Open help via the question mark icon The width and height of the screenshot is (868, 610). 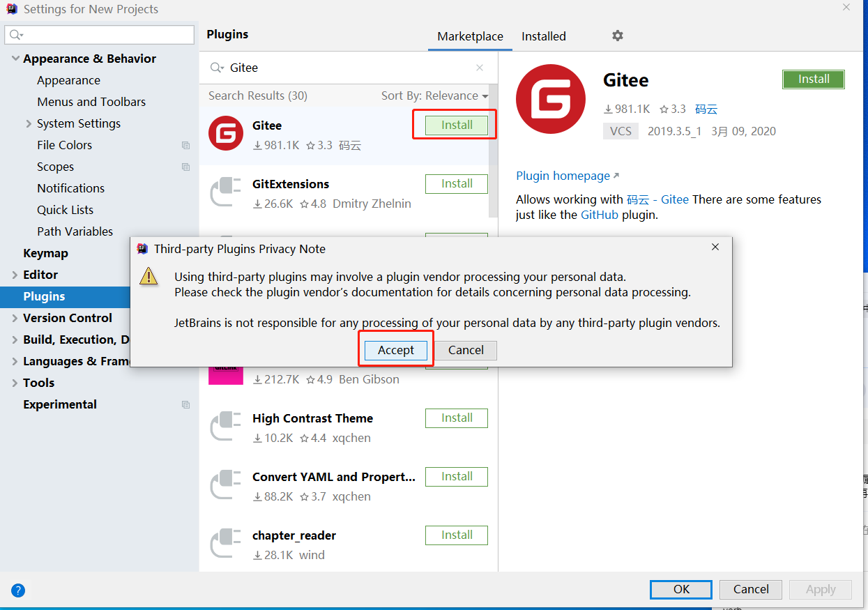18,590
